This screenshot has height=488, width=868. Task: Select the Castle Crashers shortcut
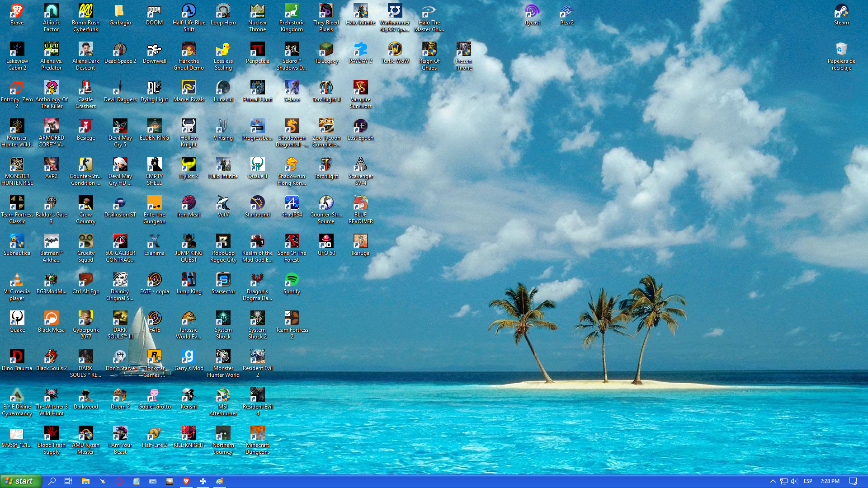coord(86,94)
